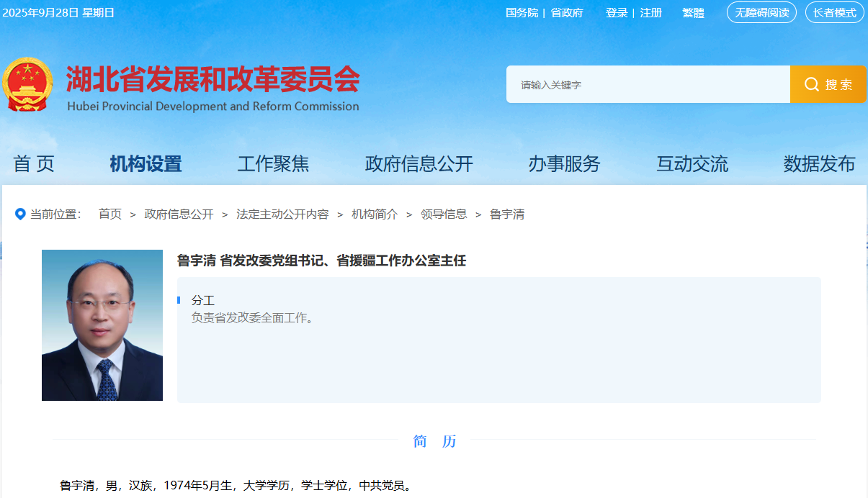Visit the 省政府 website link
Image resolution: width=868 pixels, height=498 pixels.
tap(567, 12)
